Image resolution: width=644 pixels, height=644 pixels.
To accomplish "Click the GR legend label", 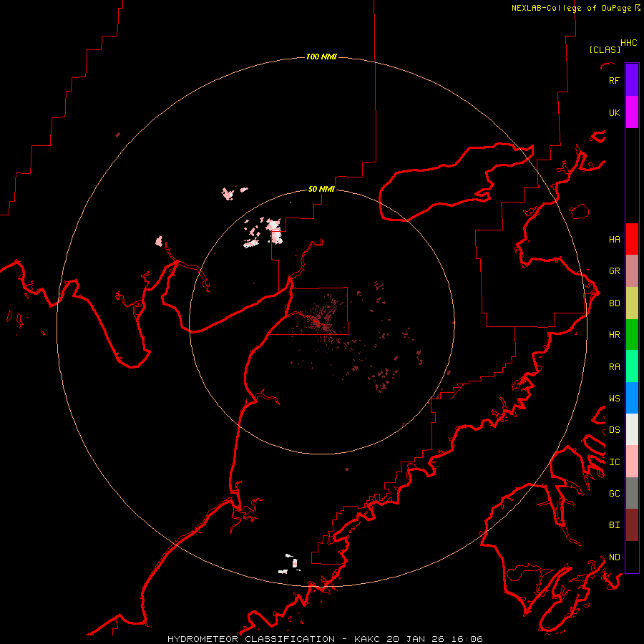I will (x=614, y=271).
